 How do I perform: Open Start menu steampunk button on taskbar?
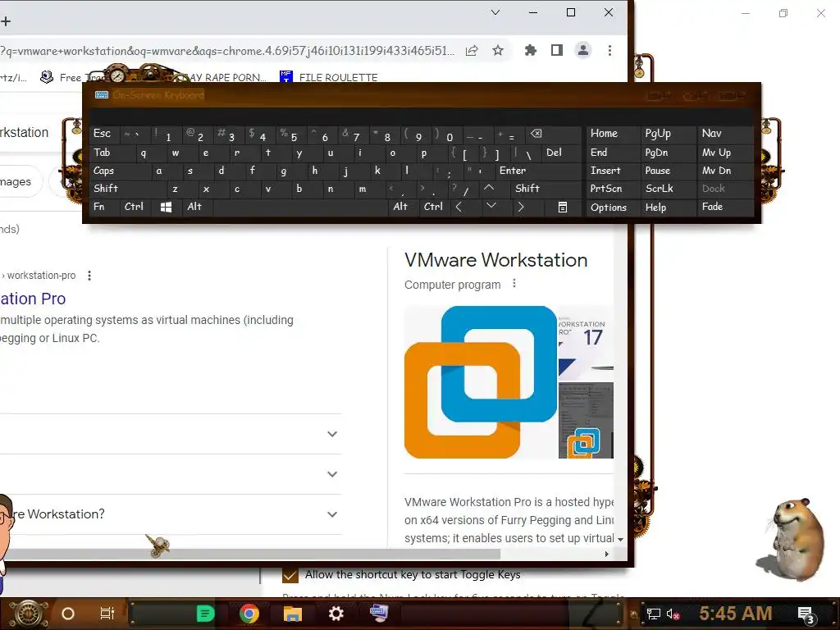point(28,614)
